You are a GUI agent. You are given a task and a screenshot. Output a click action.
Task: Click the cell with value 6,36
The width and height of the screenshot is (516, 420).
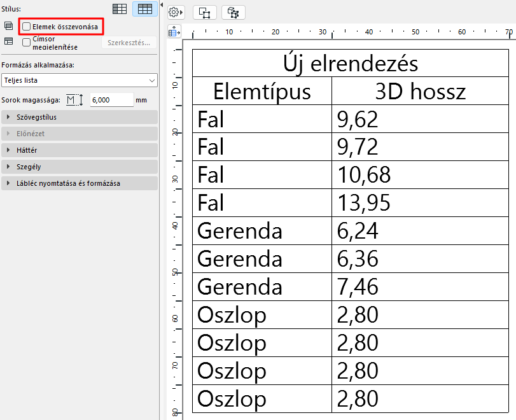[420, 259]
